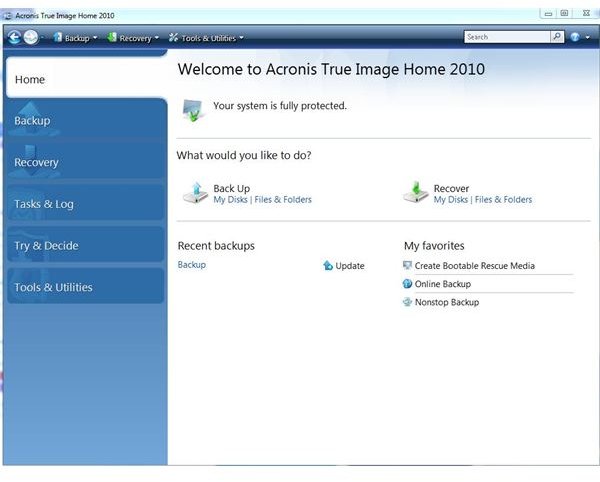Switch to Tasks & Log sidebar tab
The width and height of the screenshot is (600, 482).
point(86,203)
